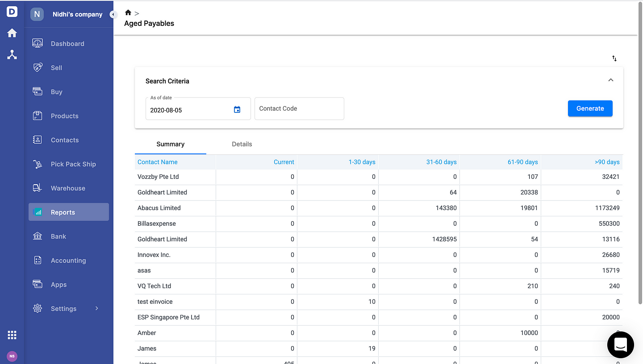Open Dashboard menu item
This screenshot has width=643, height=364.
pyautogui.click(x=69, y=44)
